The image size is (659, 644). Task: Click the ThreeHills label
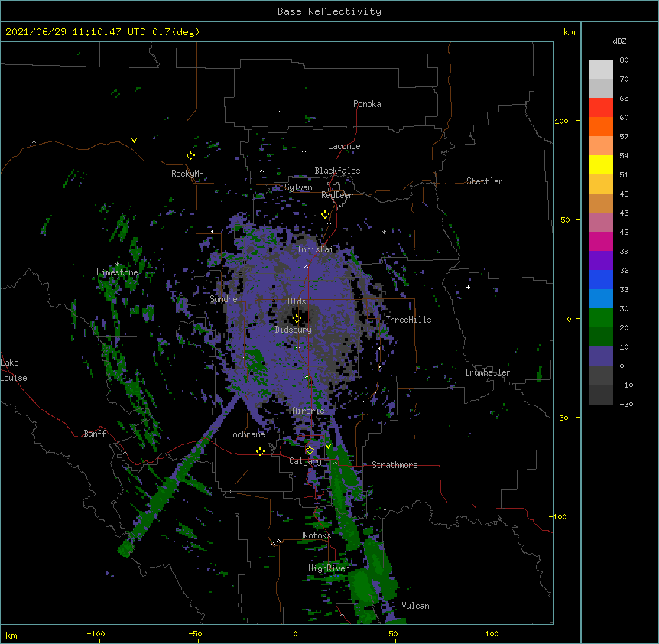click(x=408, y=320)
